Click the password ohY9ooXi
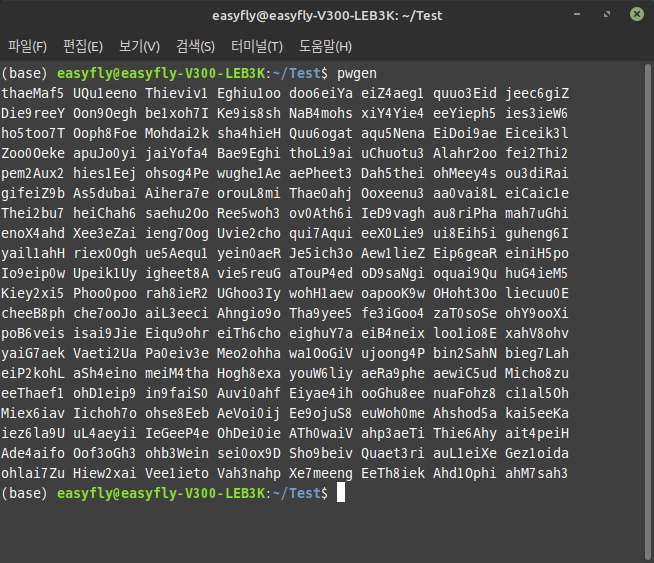 click(x=537, y=314)
